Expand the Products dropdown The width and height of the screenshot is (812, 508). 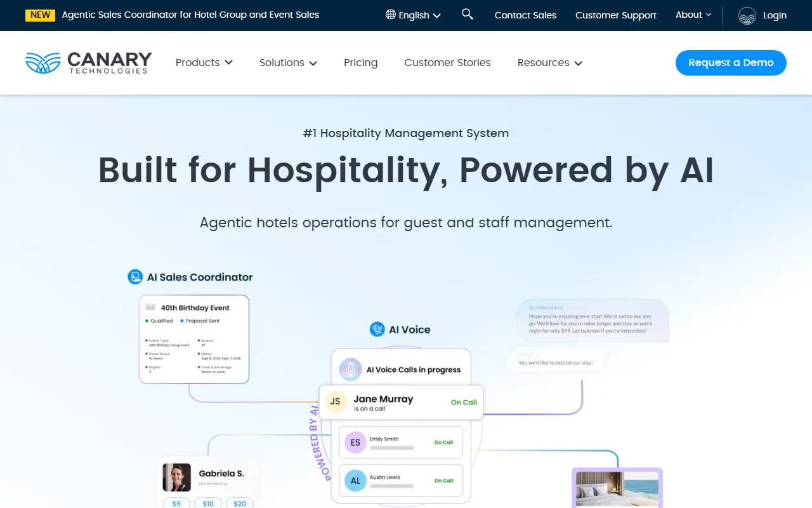(204, 62)
